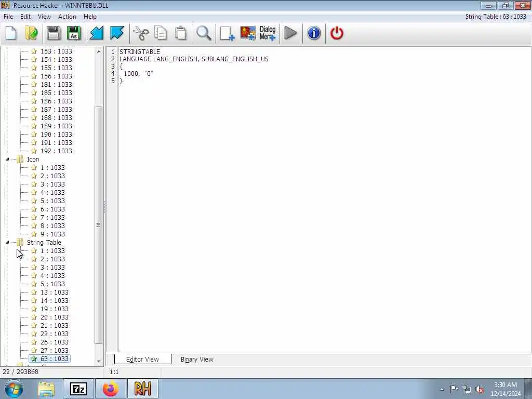The width and height of the screenshot is (532, 399).
Task: Select String Table entry 63 : 1033
Action: pyautogui.click(x=54, y=358)
